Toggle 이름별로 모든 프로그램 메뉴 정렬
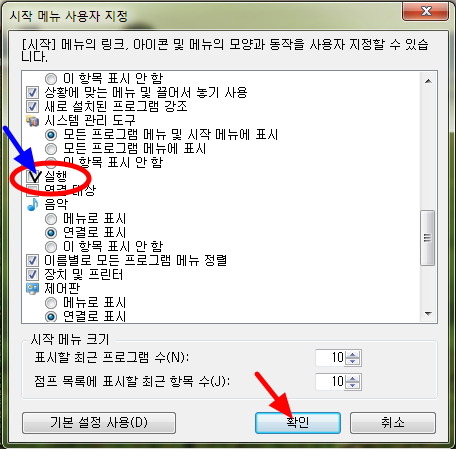 [32, 261]
